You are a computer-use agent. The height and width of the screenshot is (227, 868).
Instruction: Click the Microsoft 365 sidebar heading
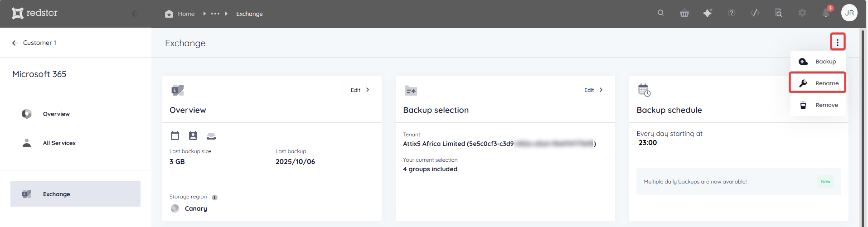point(39,74)
